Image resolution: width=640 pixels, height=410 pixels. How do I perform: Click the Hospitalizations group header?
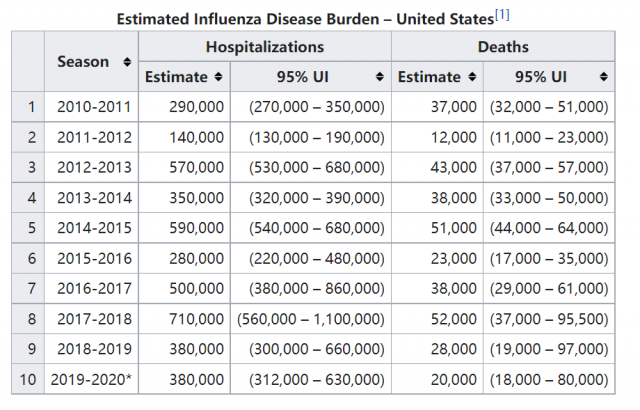(x=264, y=47)
